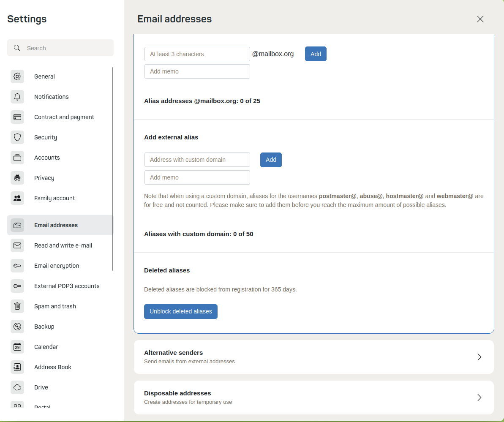The height and width of the screenshot is (422, 504).
Task: Open Contract and payment settings
Action: [64, 117]
